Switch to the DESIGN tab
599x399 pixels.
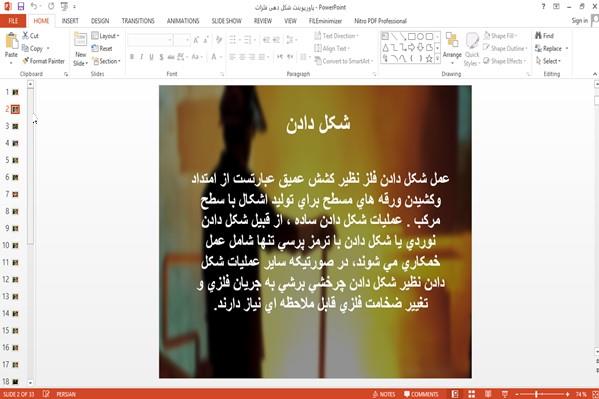tap(100, 21)
